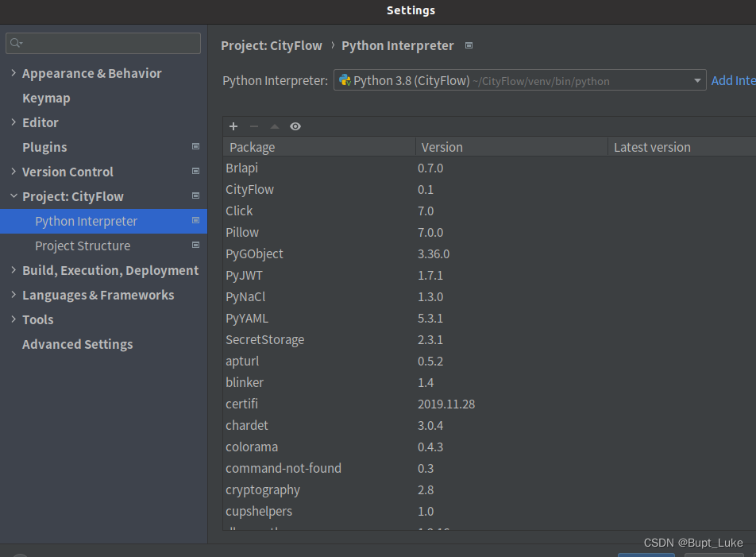Collapse Project: CityFlow section
The height and width of the screenshot is (557, 756).
(13, 195)
